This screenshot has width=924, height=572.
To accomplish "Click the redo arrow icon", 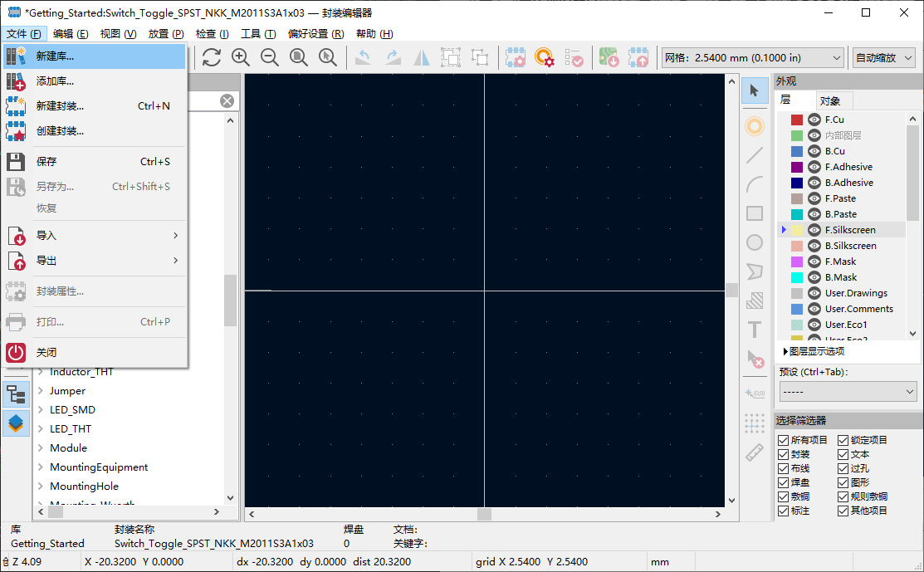I will pos(393,57).
